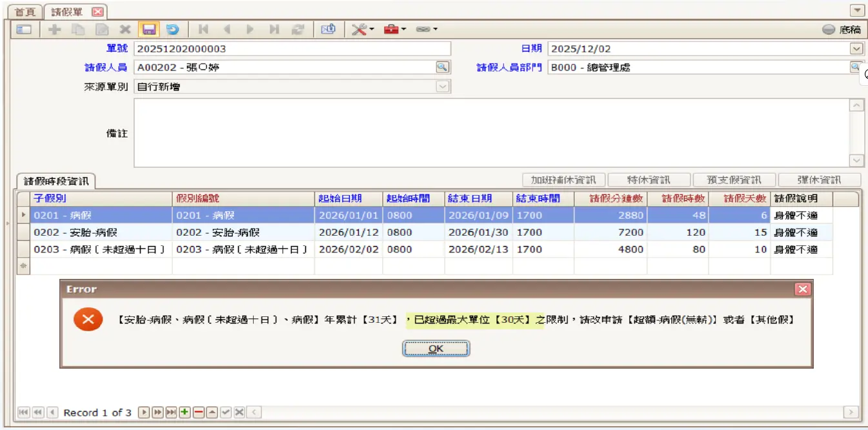This screenshot has width=868, height=430.
Task: Jump to last record in navigator
Action: pos(171,413)
